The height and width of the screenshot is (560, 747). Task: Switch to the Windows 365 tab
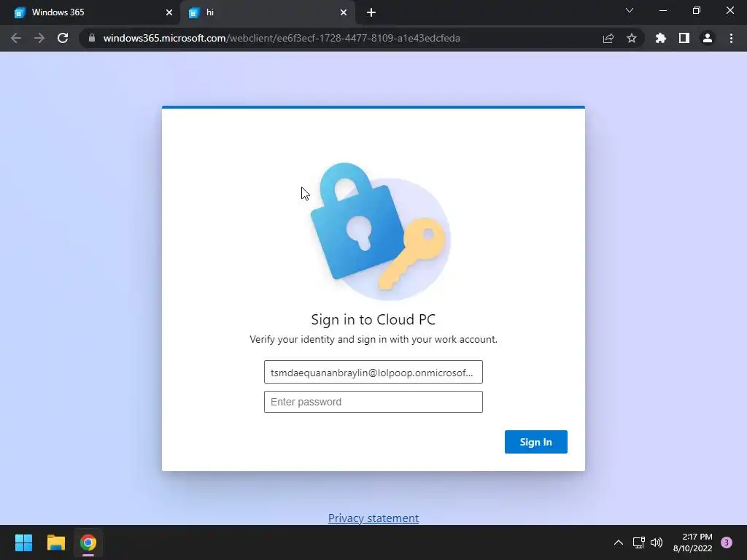coord(90,12)
